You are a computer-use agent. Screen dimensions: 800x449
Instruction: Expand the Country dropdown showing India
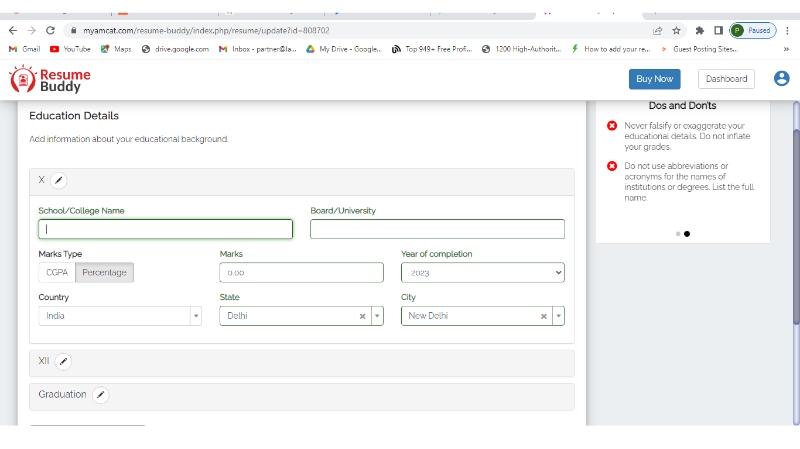coord(195,316)
